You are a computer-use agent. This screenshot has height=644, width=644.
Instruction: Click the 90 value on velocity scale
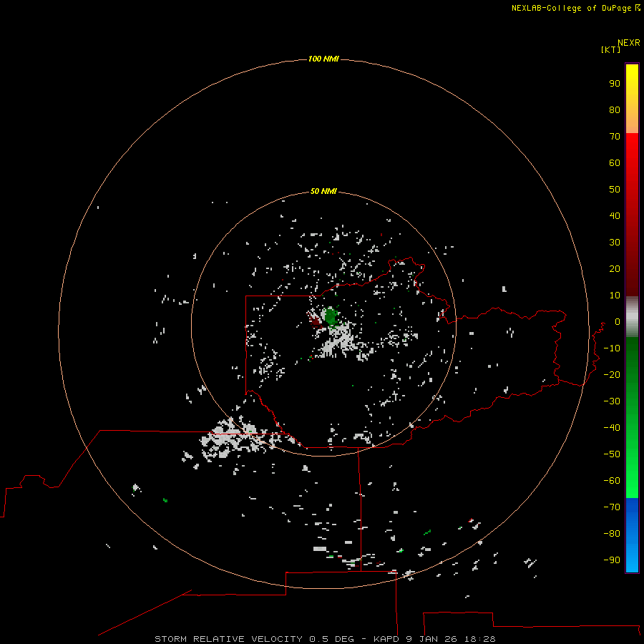(x=615, y=84)
